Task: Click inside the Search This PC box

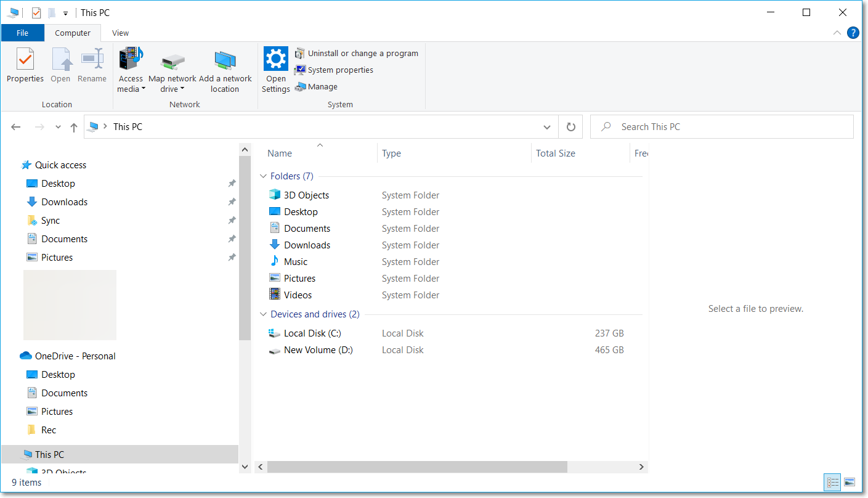Action: tap(678, 126)
